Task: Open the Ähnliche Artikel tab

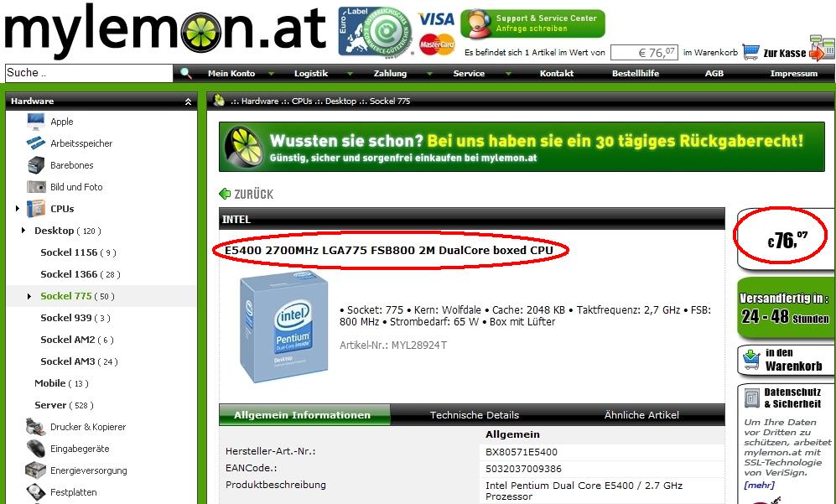Action: point(641,415)
